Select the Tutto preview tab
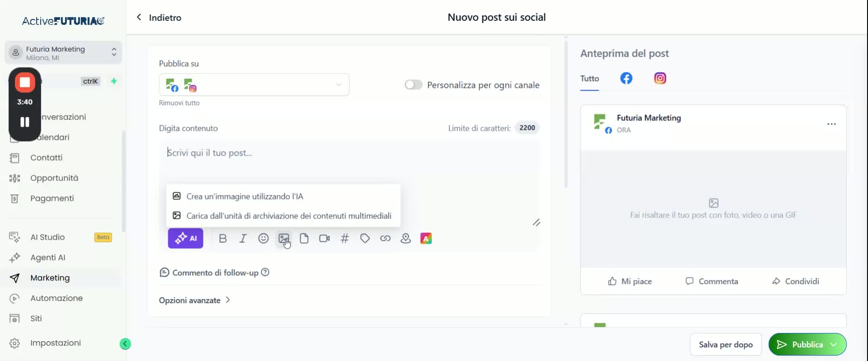Viewport: 868px width, 361px height. point(590,79)
